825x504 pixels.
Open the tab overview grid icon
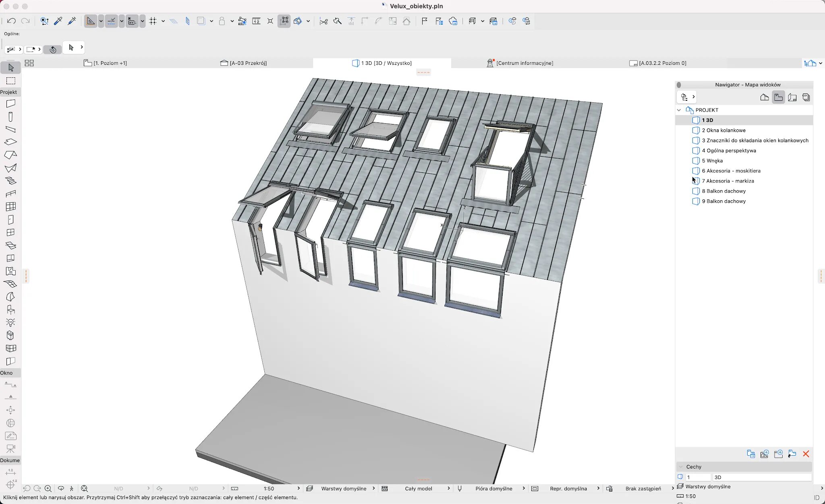(x=29, y=63)
